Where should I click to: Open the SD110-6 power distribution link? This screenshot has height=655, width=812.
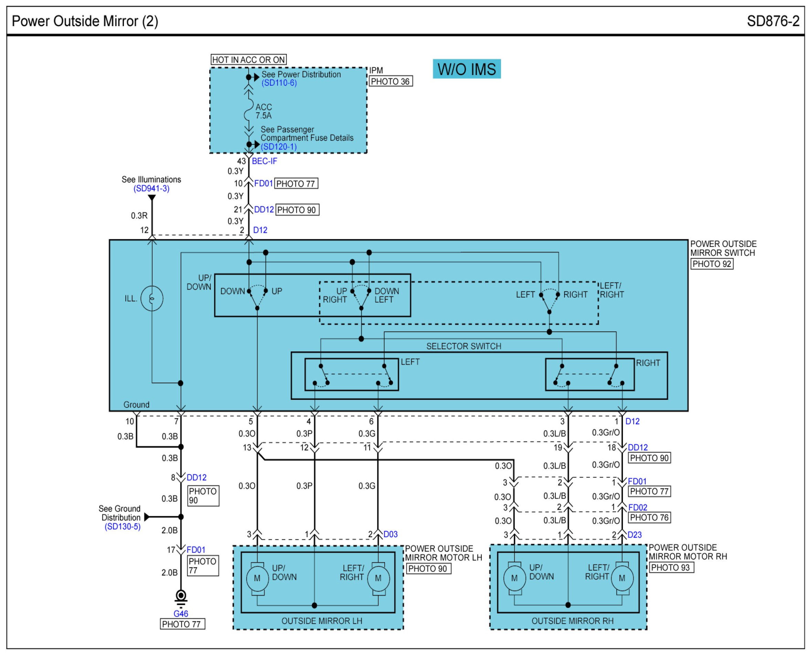tap(279, 83)
